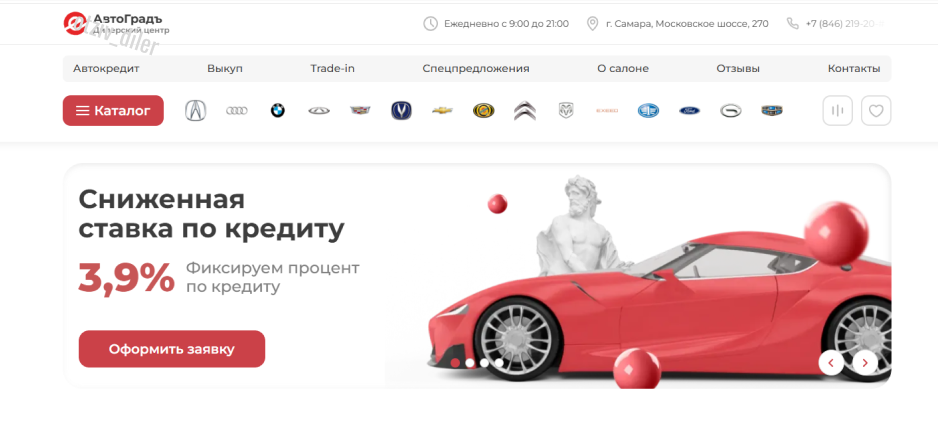This screenshot has height=422, width=938.
Task: Go to the next banner slide
Action: click(x=865, y=362)
